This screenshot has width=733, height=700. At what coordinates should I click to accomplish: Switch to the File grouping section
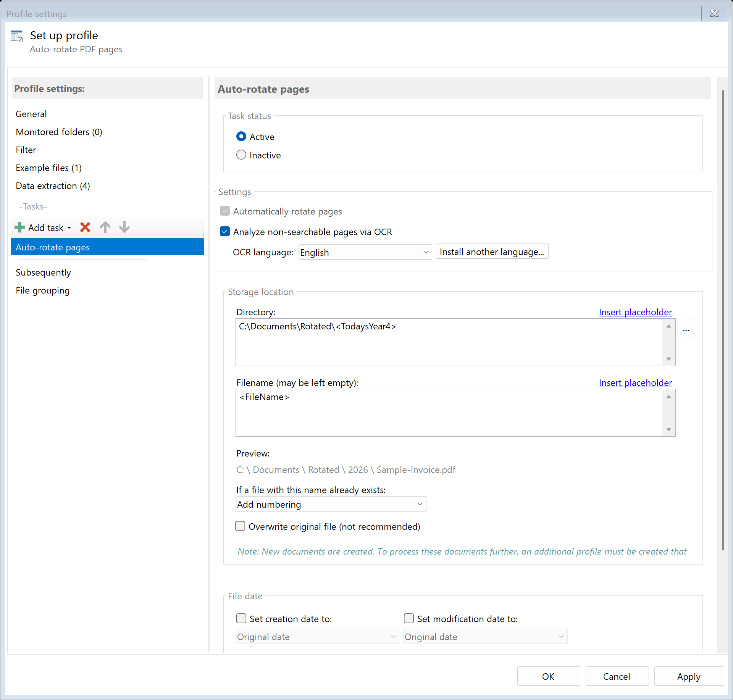click(42, 290)
